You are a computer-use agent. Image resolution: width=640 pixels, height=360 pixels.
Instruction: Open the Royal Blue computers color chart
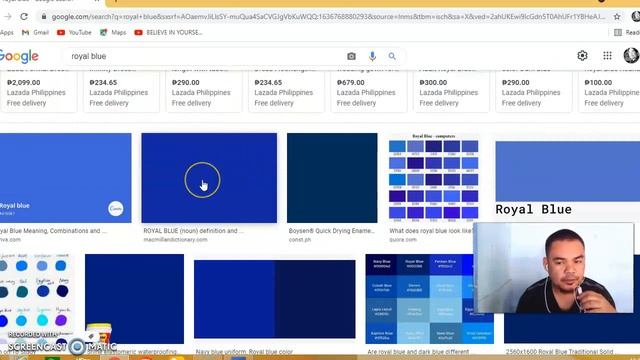pyautogui.click(x=433, y=178)
